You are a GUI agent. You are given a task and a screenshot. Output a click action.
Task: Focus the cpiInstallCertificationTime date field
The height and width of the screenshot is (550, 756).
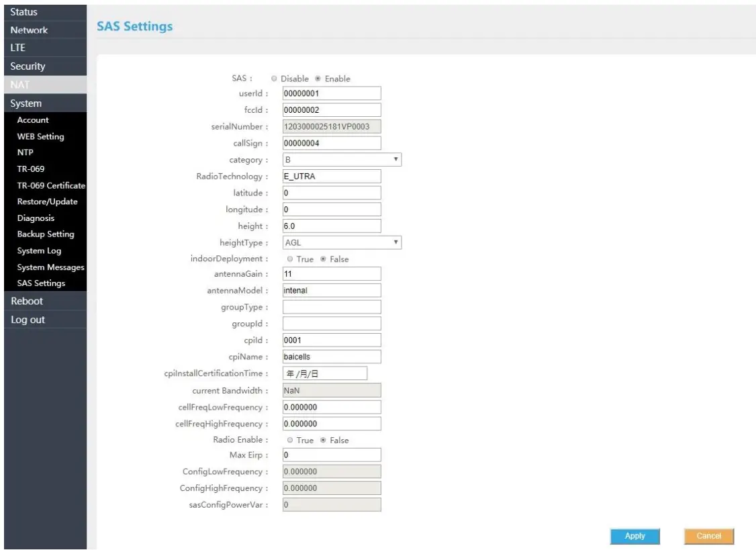click(324, 374)
